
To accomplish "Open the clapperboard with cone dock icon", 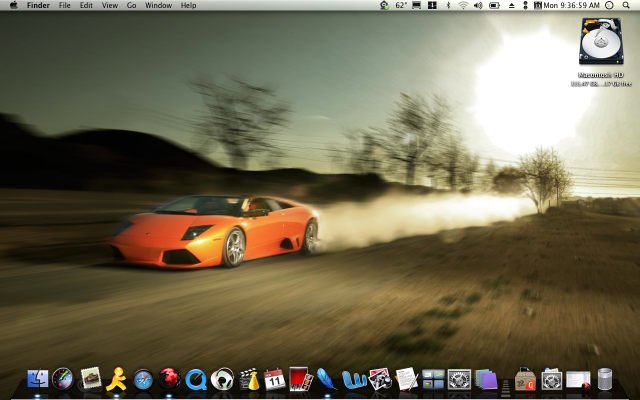I will pyautogui.click(x=249, y=379).
